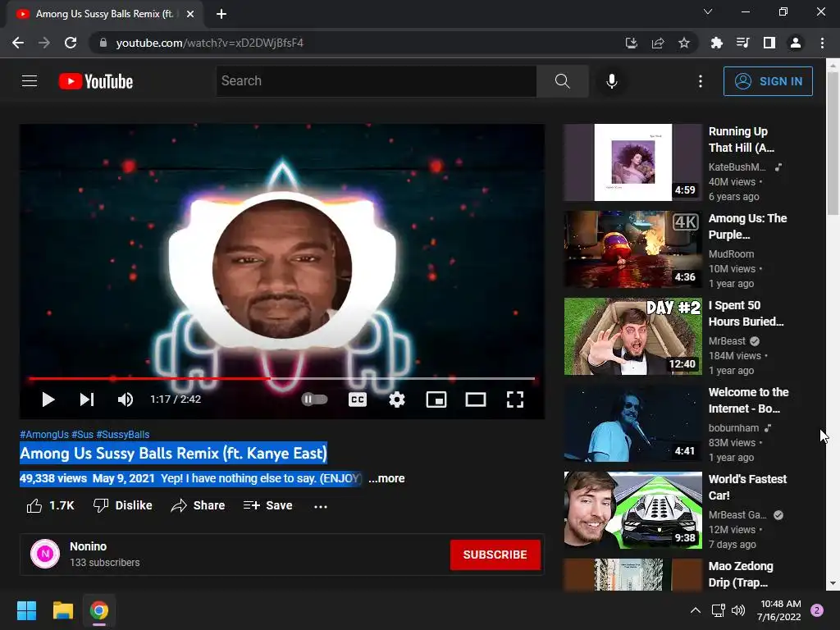Reload the page
Image resolution: width=840 pixels, height=630 pixels.
[71, 43]
